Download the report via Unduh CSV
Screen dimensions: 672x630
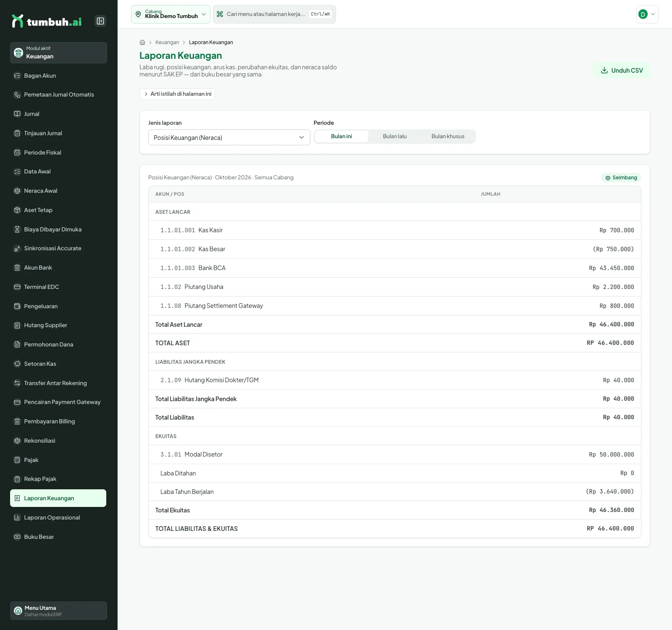(x=622, y=71)
